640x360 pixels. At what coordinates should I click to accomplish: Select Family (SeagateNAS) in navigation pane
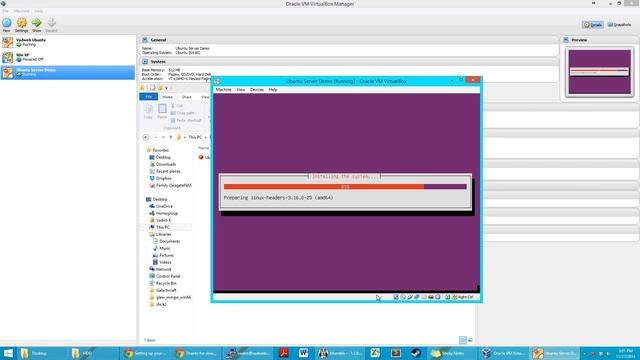pos(170,185)
